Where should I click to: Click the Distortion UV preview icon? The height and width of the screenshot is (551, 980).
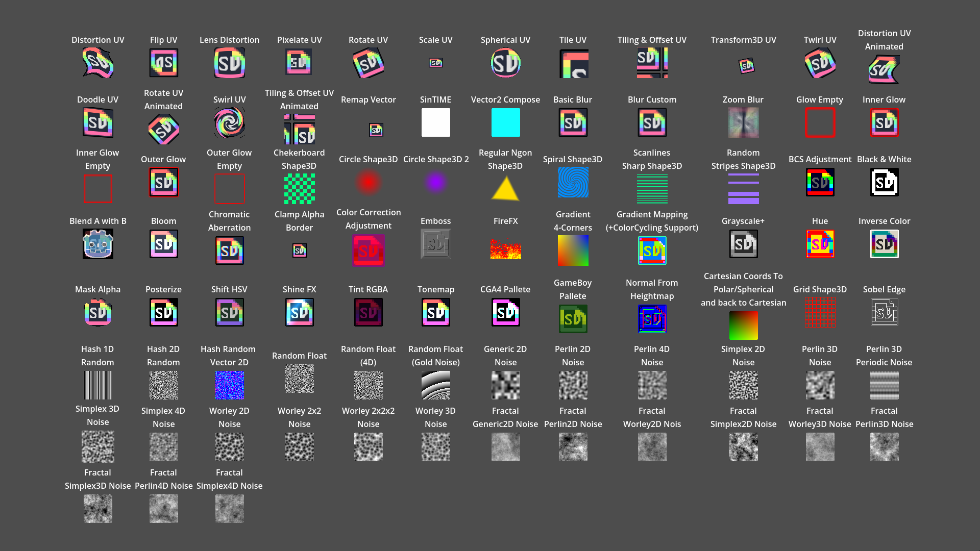97,63
